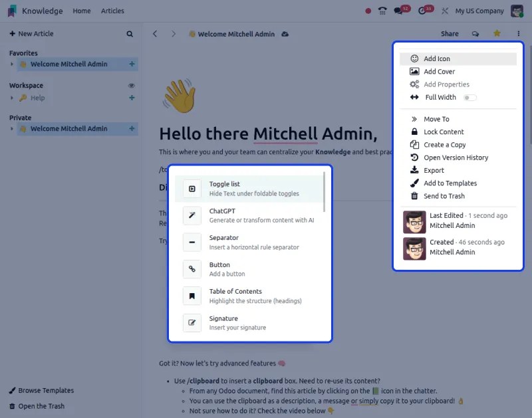The image size is (532, 418).
Task: Open the three-dot more options menu
Action: coord(519,34)
